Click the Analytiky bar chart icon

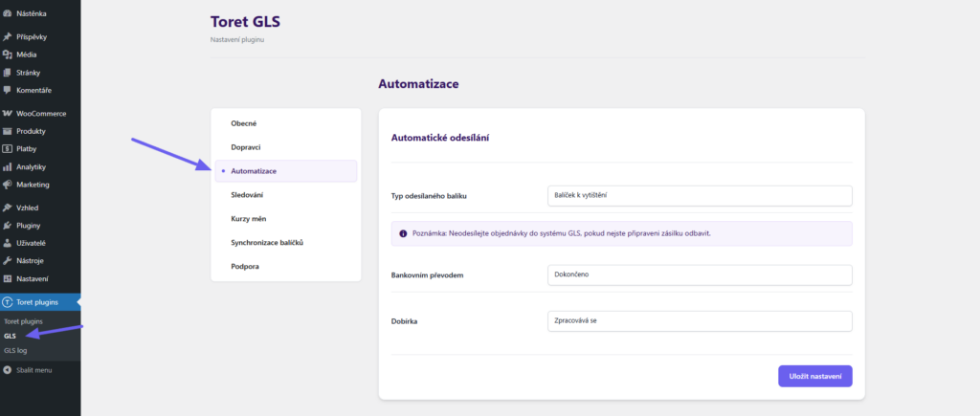click(8, 166)
